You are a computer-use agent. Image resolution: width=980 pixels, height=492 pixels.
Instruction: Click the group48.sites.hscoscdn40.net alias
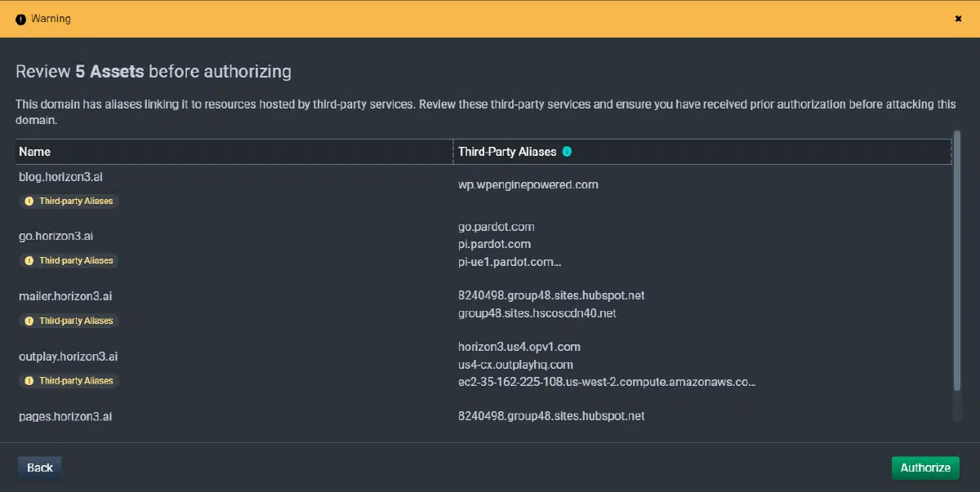(537, 313)
